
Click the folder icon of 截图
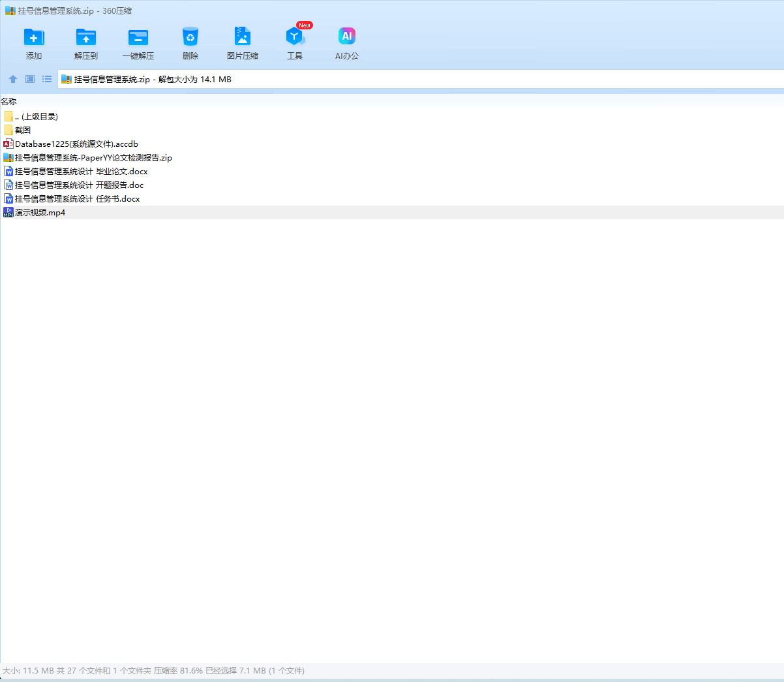[x=8, y=131]
